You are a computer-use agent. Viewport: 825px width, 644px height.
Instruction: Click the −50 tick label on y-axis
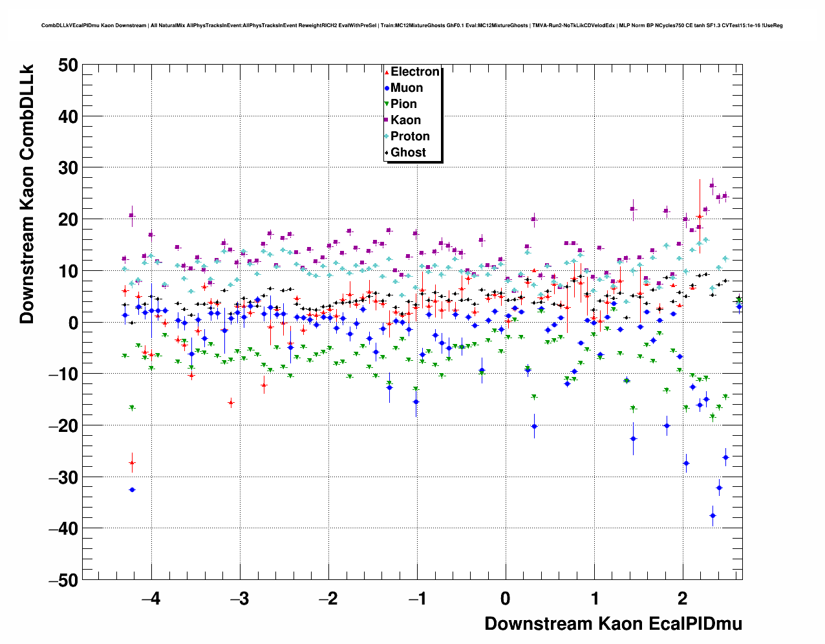point(63,580)
